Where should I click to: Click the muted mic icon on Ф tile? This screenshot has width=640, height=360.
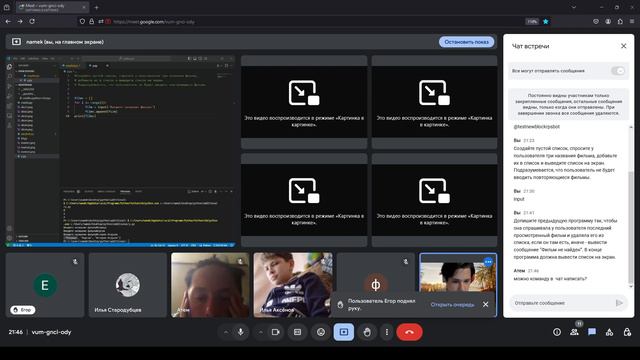point(405,262)
